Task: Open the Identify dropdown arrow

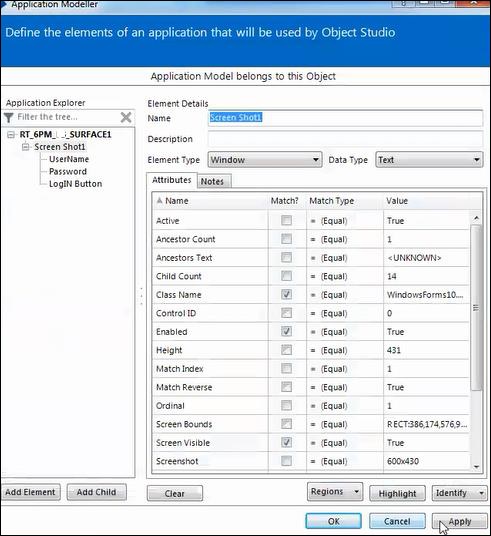Action: pyautogui.click(x=481, y=493)
